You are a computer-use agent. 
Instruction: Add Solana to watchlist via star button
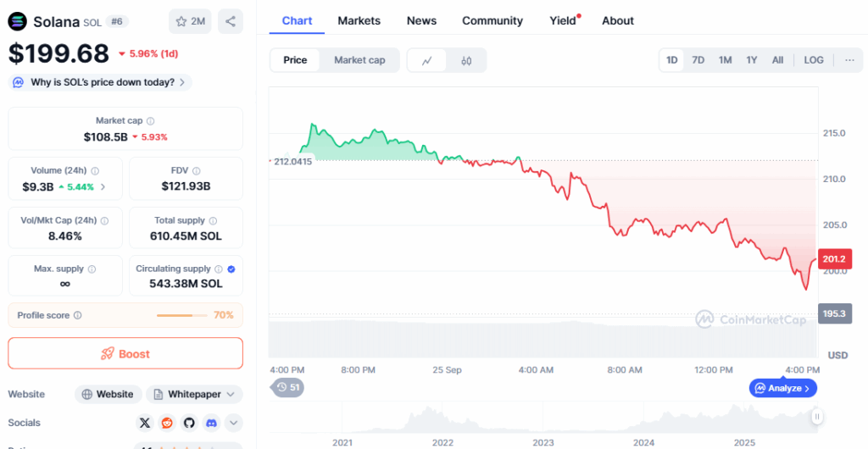coord(190,21)
